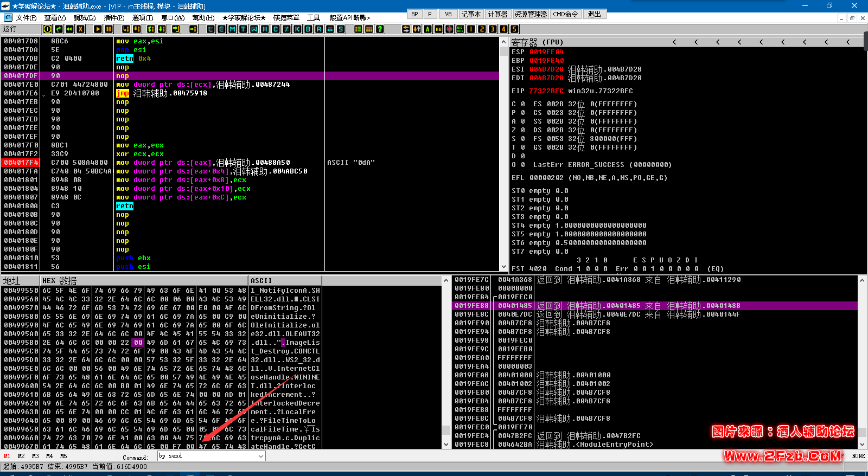This screenshot has width=868, height=476.
Task: Click the toolbar icon numbered 1
Action: click(471, 29)
